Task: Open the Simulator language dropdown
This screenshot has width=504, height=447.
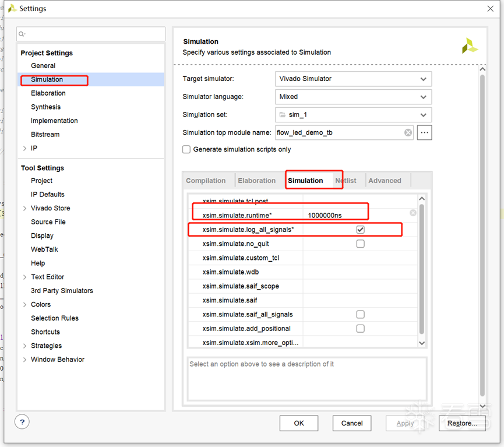Action: coord(353,97)
